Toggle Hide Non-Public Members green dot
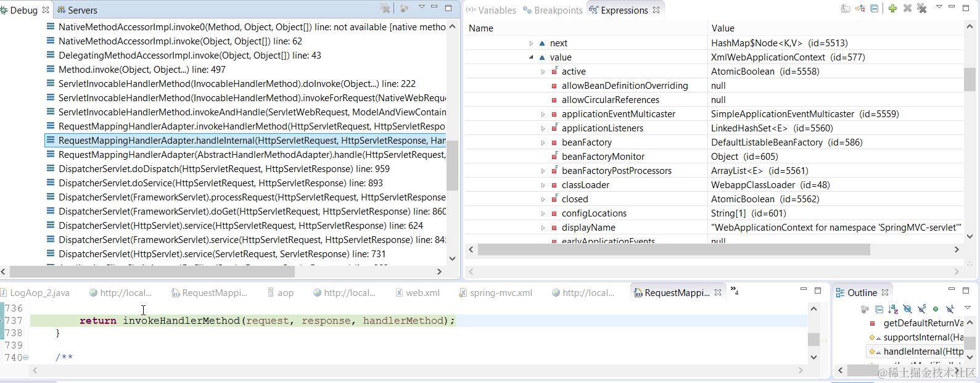Viewport: 980px width, 383px height. [x=936, y=309]
